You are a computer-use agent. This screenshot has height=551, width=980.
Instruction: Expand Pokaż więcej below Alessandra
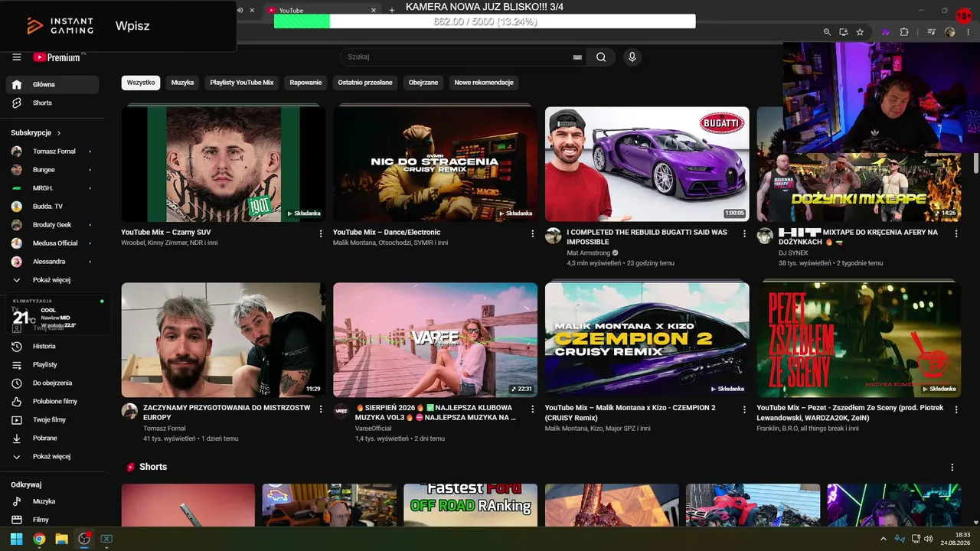coord(52,279)
